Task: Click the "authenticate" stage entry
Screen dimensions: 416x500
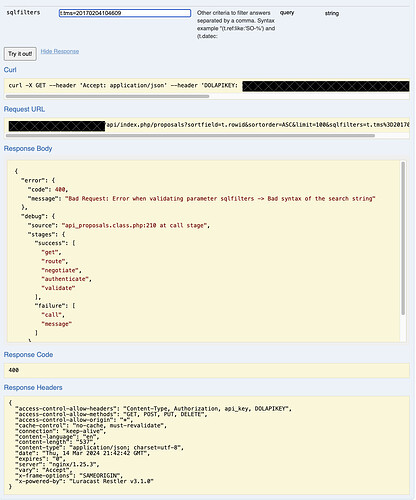Action: (66, 279)
